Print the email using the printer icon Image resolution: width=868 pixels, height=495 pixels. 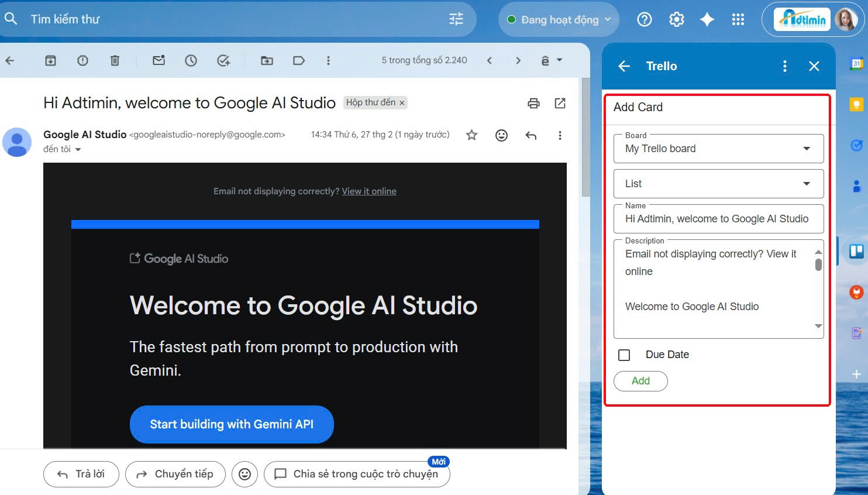click(533, 104)
